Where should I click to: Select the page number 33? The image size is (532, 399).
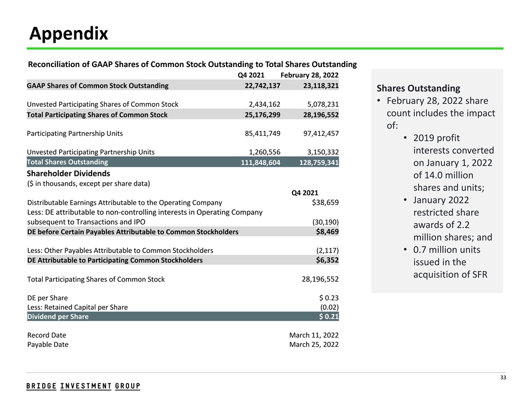(503, 378)
